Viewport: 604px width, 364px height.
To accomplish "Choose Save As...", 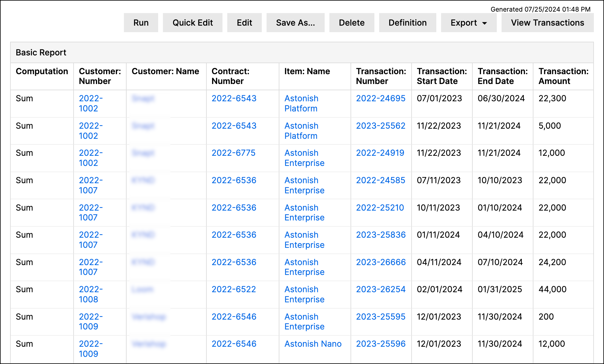I will (295, 23).
